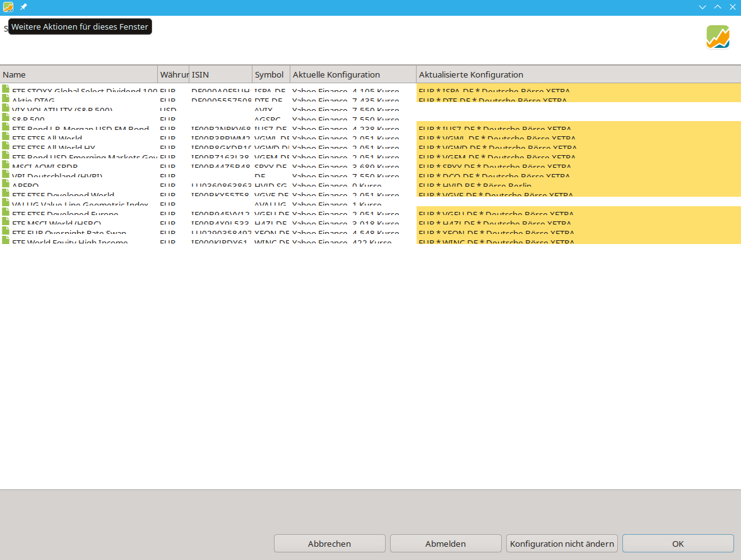Image resolution: width=741 pixels, height=560 pixels.
Task: Click the security icon next to ARERO
Action: pos(6,185)
